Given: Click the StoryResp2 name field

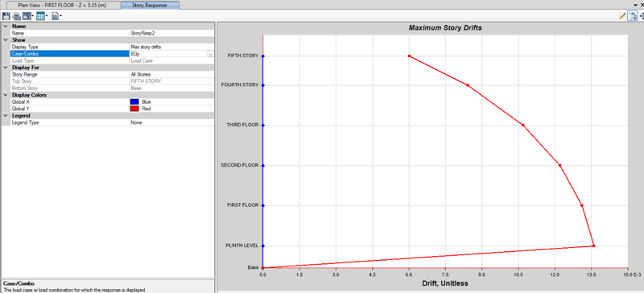Looking at the screenshot, I should pyautogui.click(x=171, y=33).
